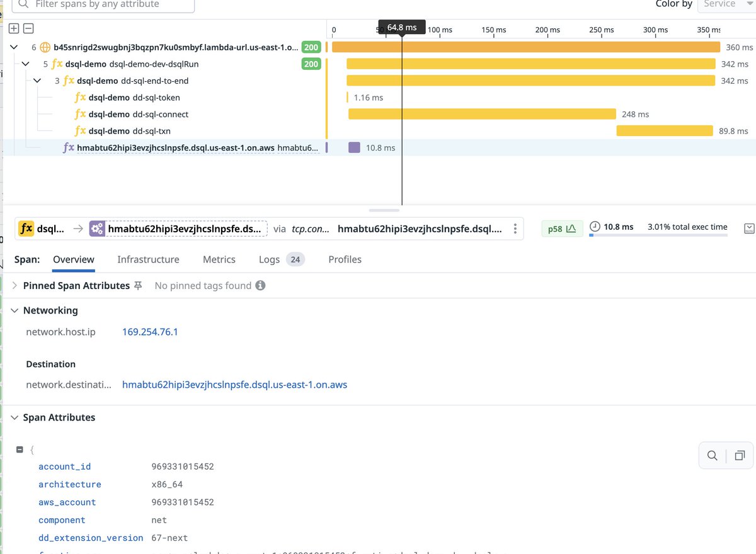Follow the 169.254.76.1 host IP link
The image size is (756, 554).
[x=150, y=332]
